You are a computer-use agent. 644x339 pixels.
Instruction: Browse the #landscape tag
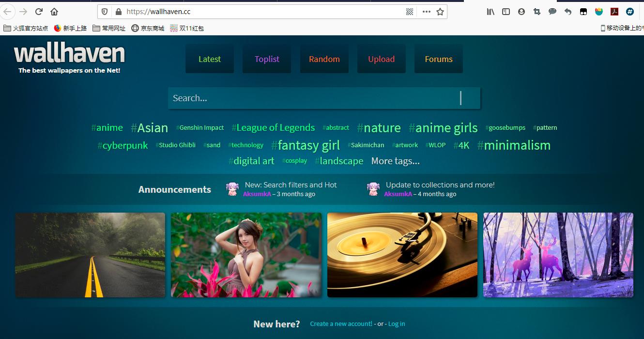point(339,161)
